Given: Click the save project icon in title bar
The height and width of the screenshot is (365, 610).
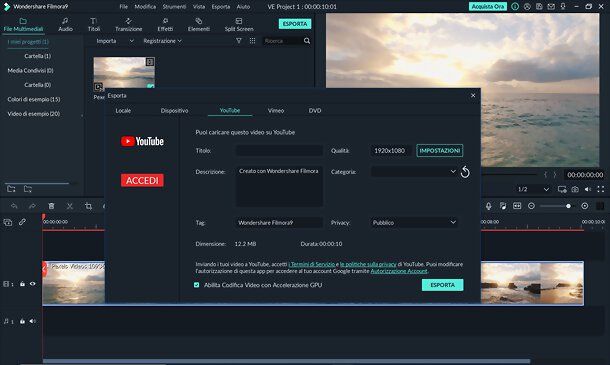Looking at the screenshot, I should [539, 7].
